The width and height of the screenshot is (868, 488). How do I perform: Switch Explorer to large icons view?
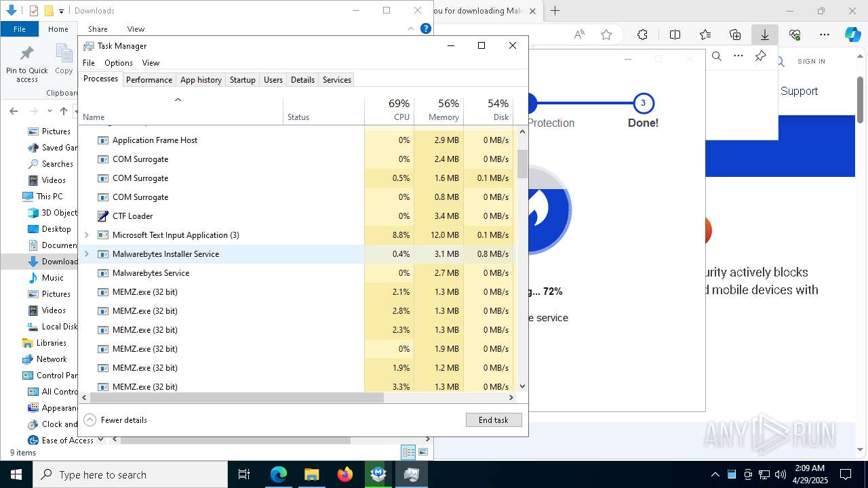(423, 452)
